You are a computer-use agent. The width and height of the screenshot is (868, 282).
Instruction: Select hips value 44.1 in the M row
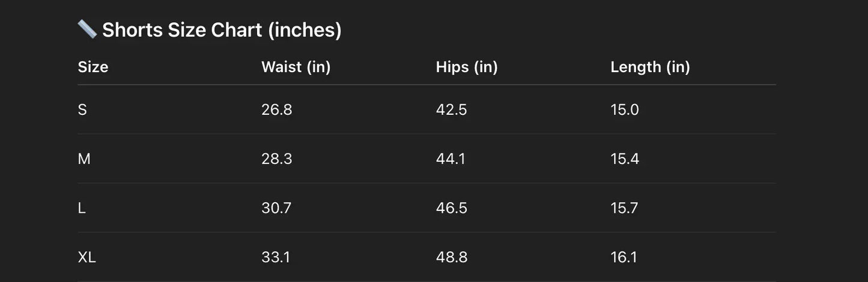pyautogui.click(x=451, y=159)
